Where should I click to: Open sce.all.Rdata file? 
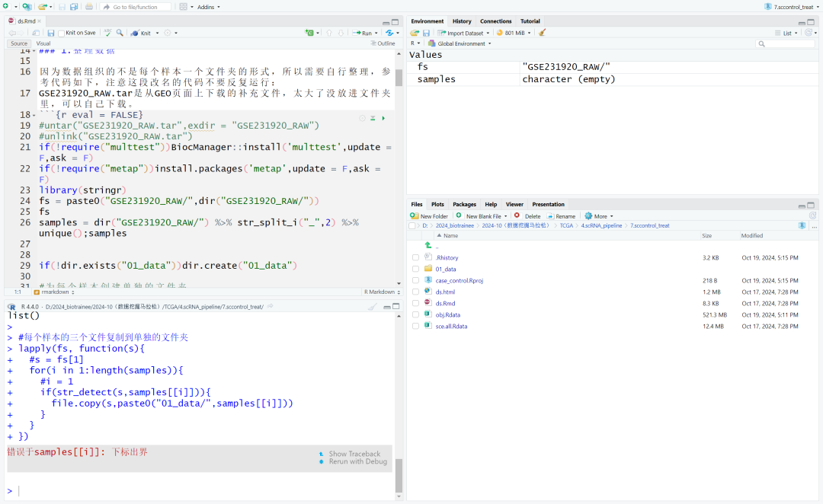pos(451,326)
